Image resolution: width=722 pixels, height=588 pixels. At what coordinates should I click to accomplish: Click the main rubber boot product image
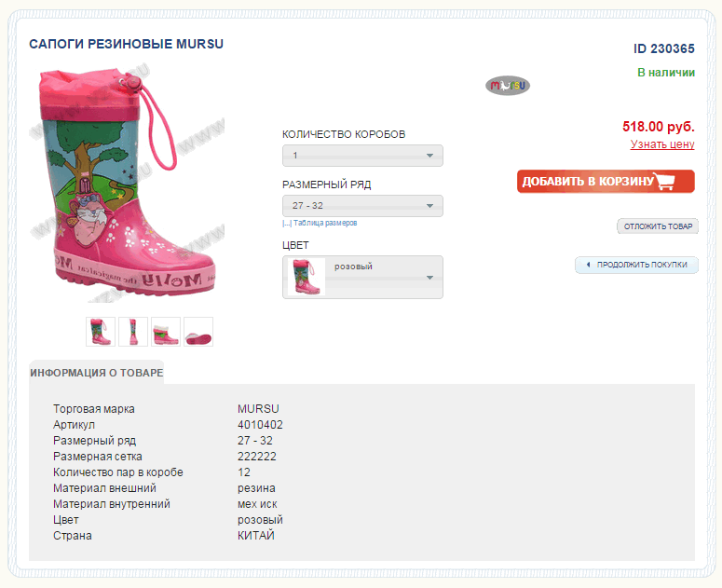coord(132,186)
